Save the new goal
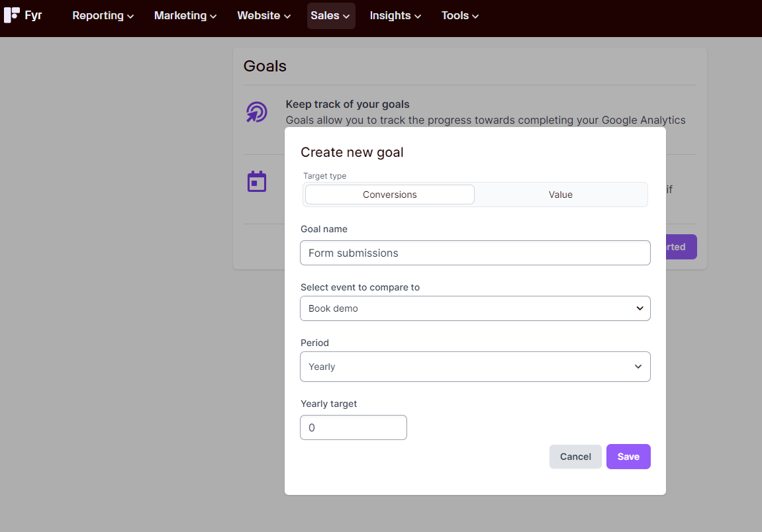 pyautogui.click(x=628, y=457)
